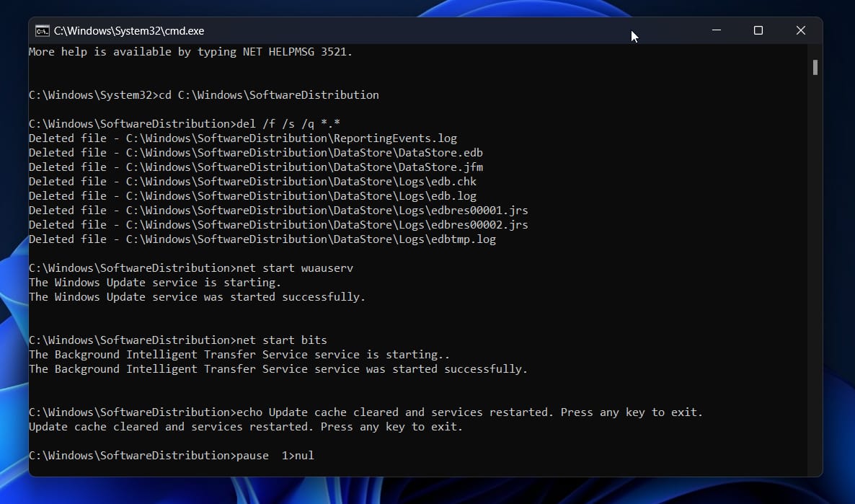Viewport: 855px width, 504px height.
Task: Click the scrollbar track below the thumb
Action: pyautogui.click(x=815, y=288)
